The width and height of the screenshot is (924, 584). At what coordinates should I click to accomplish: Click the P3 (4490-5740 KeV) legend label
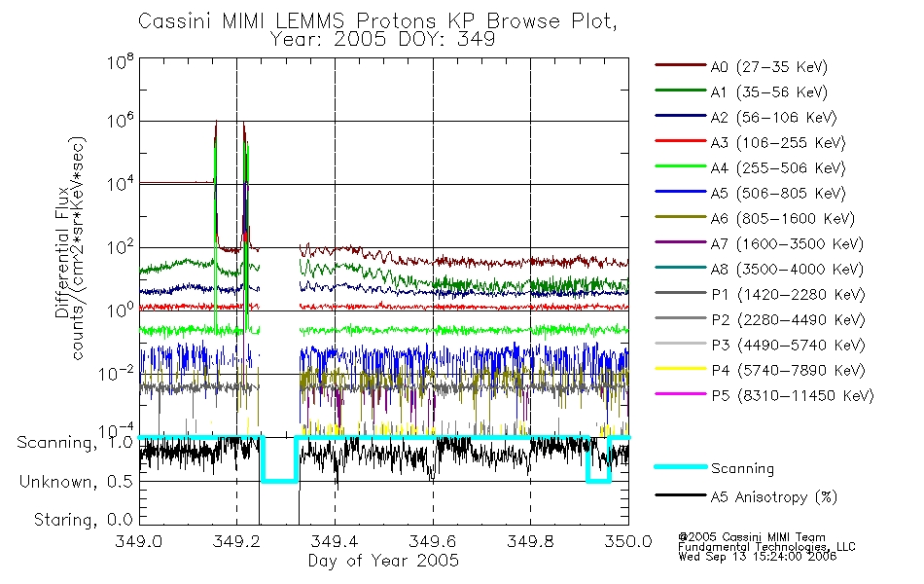[789, 346]
